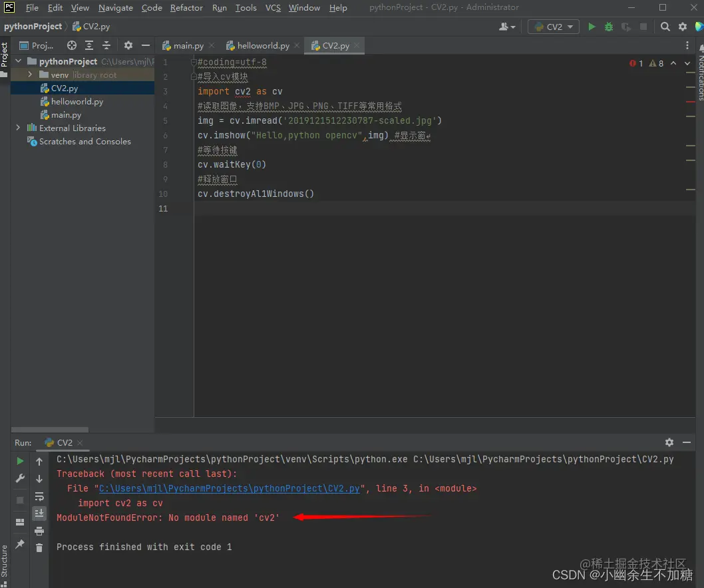This screenshot has width=704, height=588.
Task: Open Notifications side panel
Action: click(701, 72)
